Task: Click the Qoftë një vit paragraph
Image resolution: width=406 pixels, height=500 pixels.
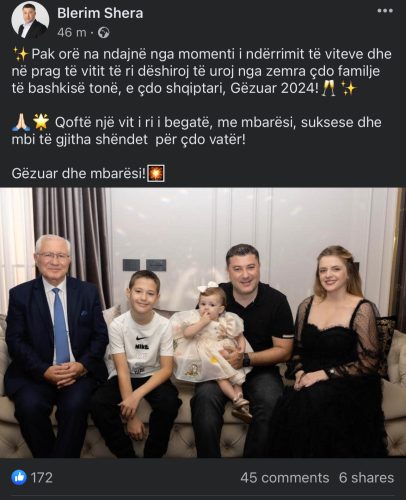Action: coord(197,131)
